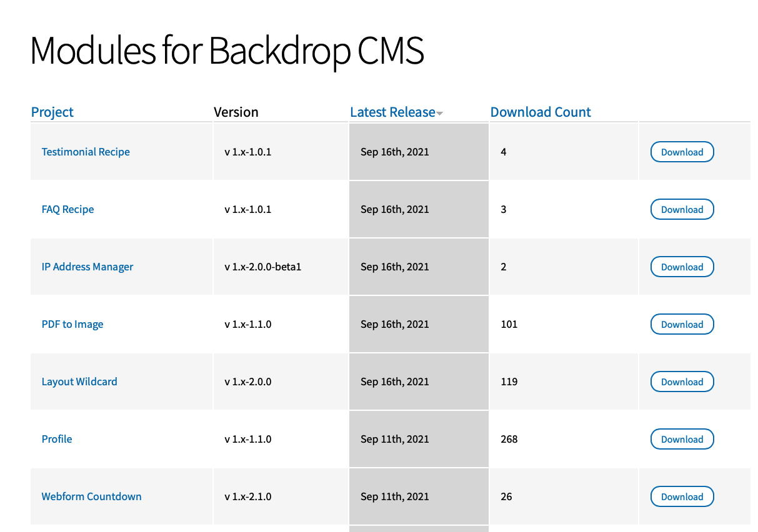758x532 pixels.
Task: Sort by Download Count column header
Action: pos(541,112)
